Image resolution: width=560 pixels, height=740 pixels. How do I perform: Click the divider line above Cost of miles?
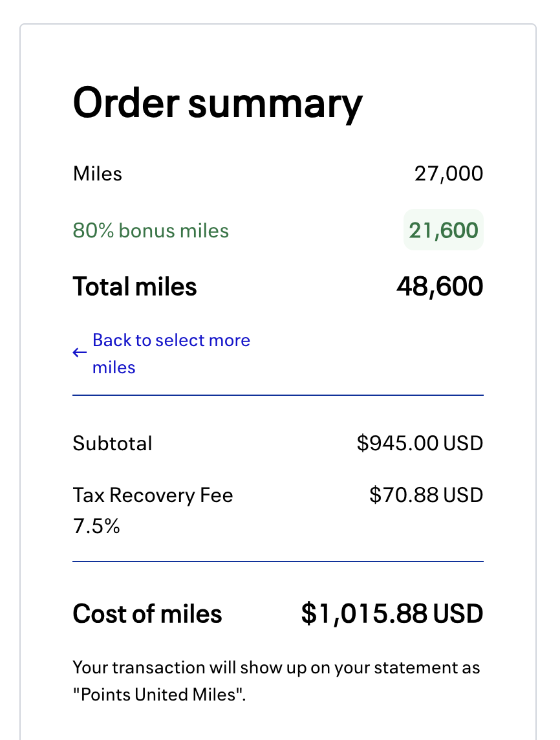click(x=278, y=561)
